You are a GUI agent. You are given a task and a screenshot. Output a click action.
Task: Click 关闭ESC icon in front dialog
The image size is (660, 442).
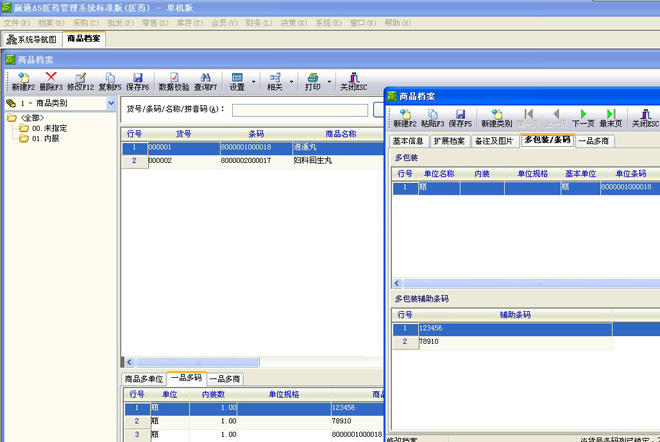coord(645,118)
